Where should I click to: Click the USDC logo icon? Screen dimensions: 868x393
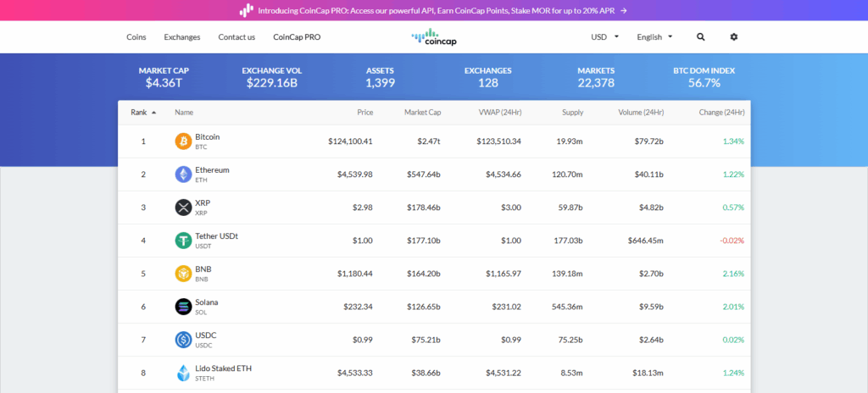click(183, 340)
